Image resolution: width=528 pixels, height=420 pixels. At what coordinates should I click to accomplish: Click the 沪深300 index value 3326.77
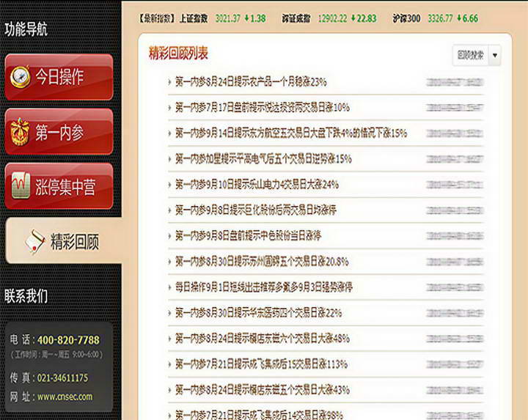441,18
